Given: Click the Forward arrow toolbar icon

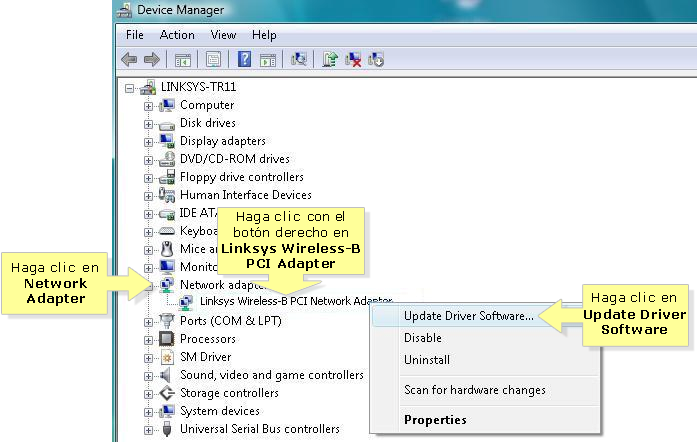Looking at the screenshot, I should tap(152, 59).
